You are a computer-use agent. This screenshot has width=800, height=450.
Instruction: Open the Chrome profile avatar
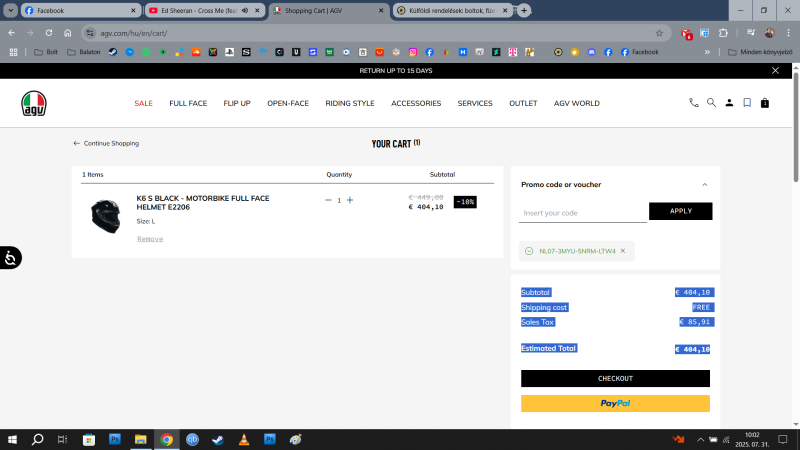769,33
